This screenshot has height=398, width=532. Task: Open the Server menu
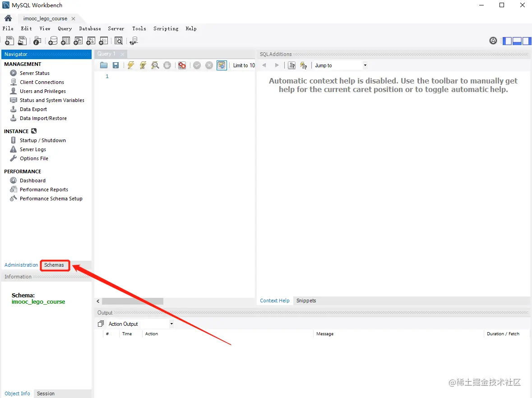[x=116, y=28]
